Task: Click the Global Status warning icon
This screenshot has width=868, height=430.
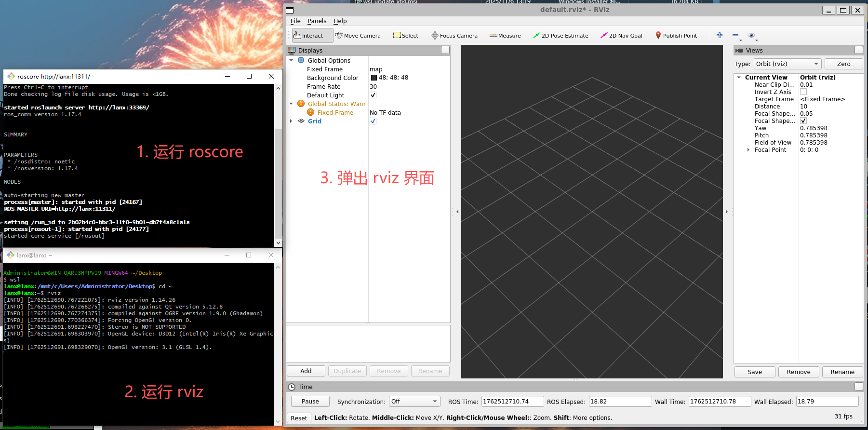Action: (301, 104)
